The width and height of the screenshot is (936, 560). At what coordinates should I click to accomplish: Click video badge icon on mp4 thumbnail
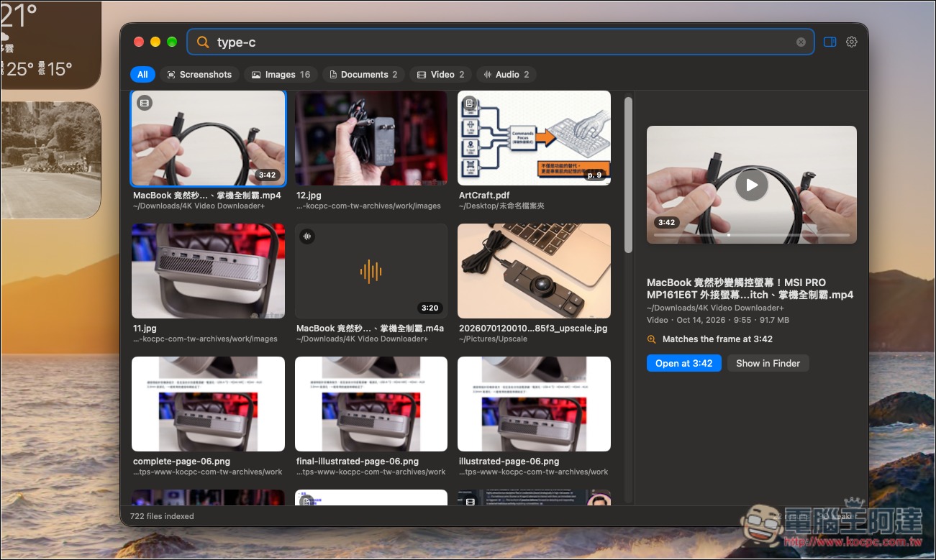tap(145, 103)
